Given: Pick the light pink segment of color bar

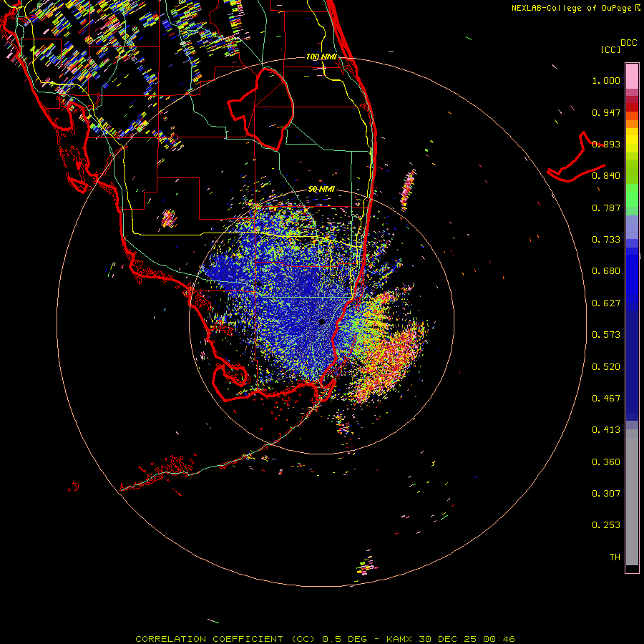Looking at the screenshot, I should [x=632, y=77].
